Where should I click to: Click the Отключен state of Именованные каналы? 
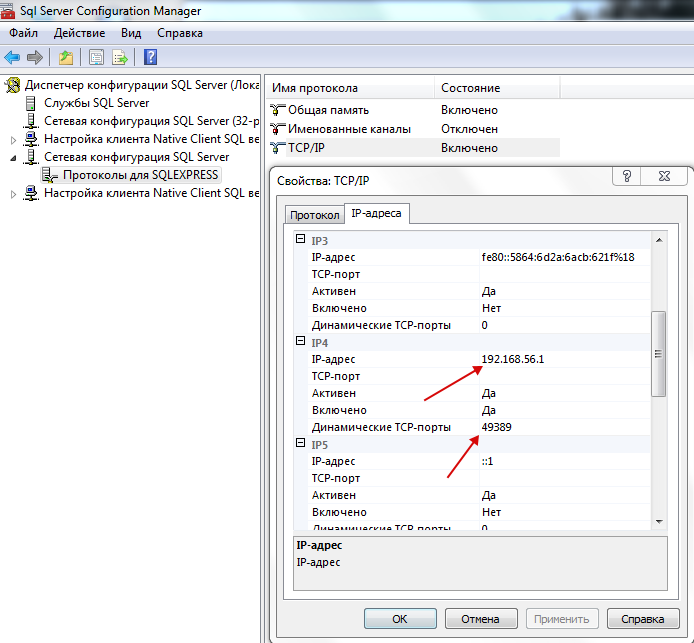click(x=469, y=129)
